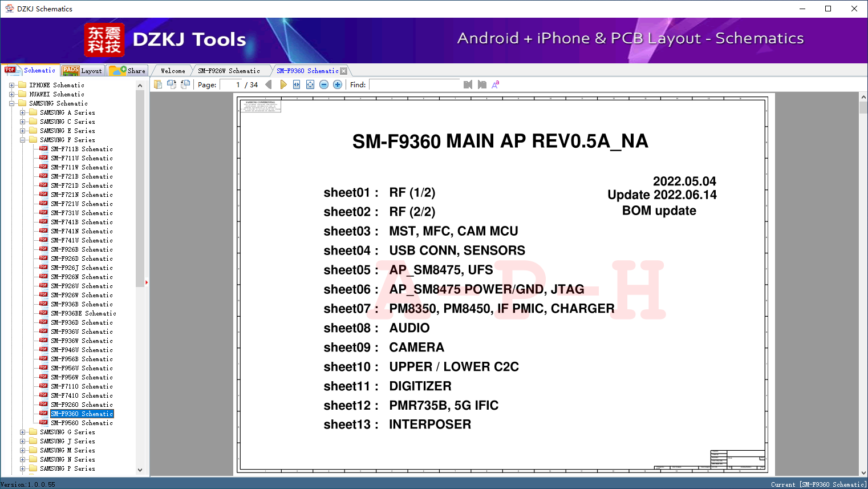868x489 pixels.
Task: Zoom out with the minus icon
Action: 324,84
